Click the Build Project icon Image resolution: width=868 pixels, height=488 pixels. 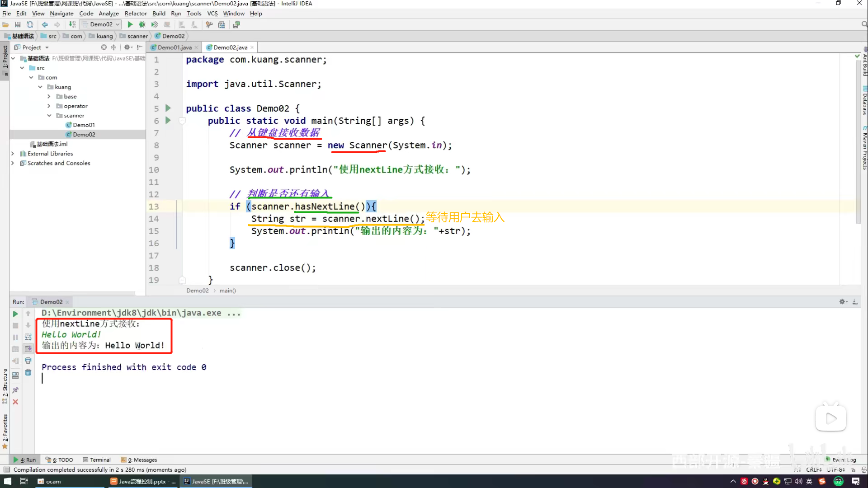click(72, 25)
